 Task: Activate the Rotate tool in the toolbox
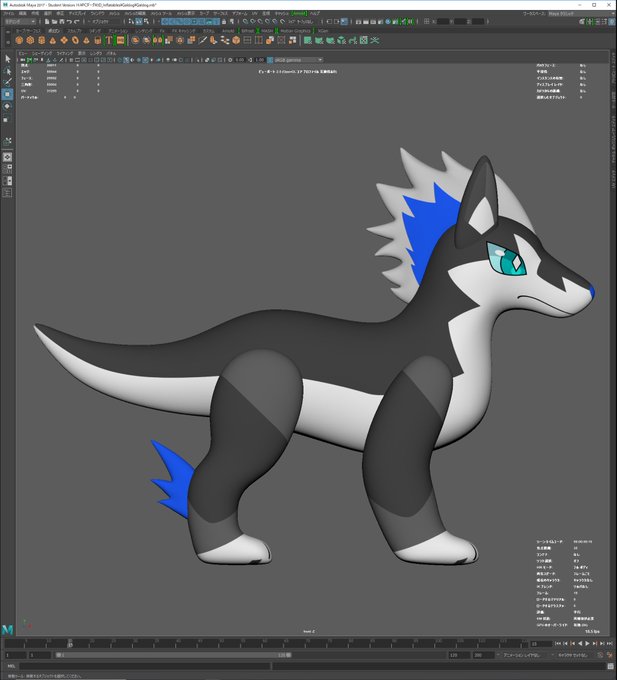7,106
